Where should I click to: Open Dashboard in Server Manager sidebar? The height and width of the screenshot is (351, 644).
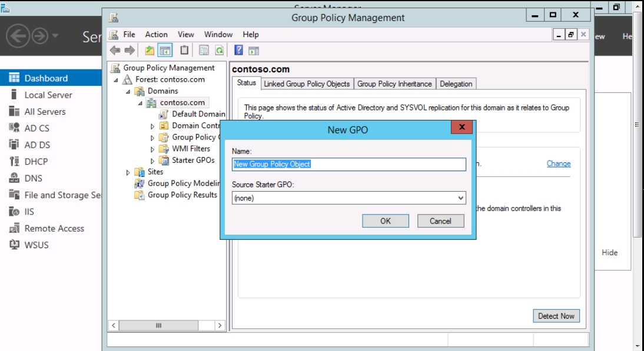(x=45, y=78)
